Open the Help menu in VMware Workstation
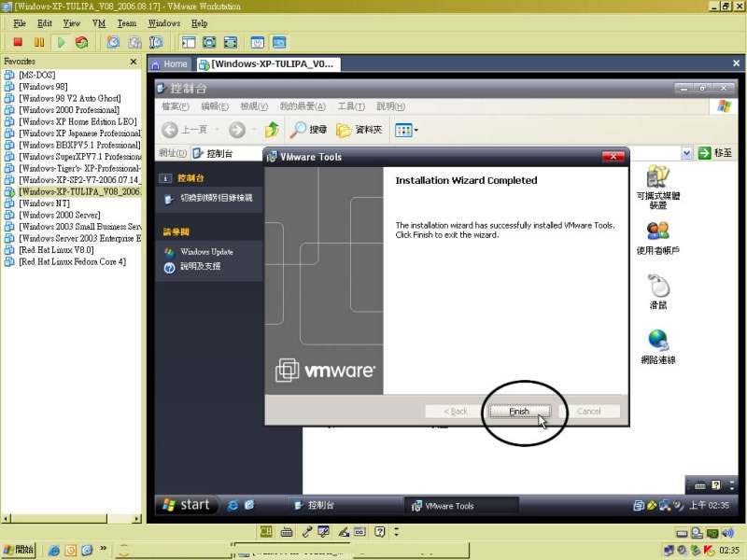This screenshot has width=747, height=560. tap(199, 23)
